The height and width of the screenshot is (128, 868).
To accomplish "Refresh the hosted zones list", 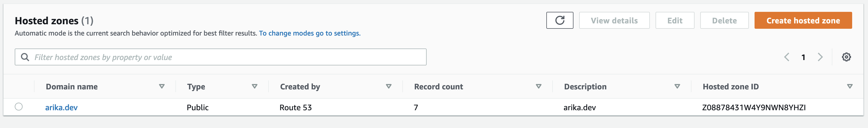I will [559, 21].
